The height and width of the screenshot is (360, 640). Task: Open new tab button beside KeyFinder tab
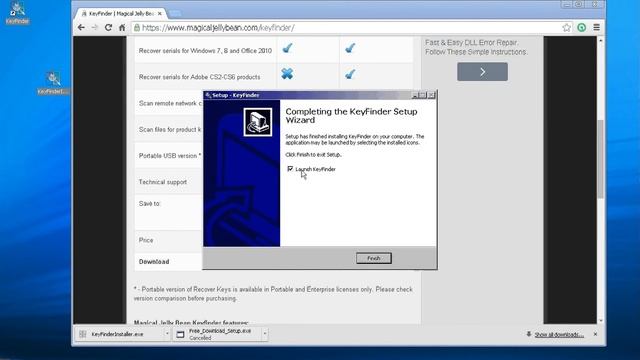pos(175,13)
